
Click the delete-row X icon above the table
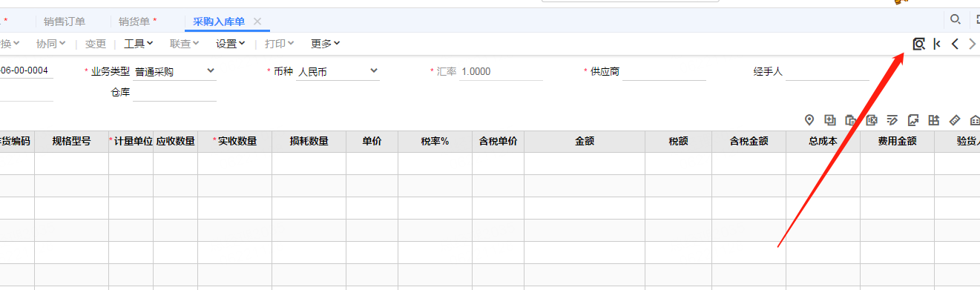pos(872,120)
